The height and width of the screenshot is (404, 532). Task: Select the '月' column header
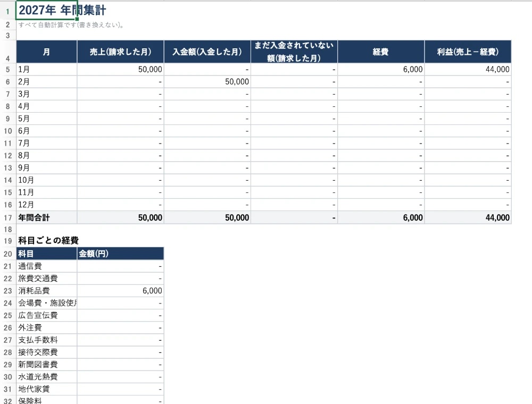pos(46,52)
